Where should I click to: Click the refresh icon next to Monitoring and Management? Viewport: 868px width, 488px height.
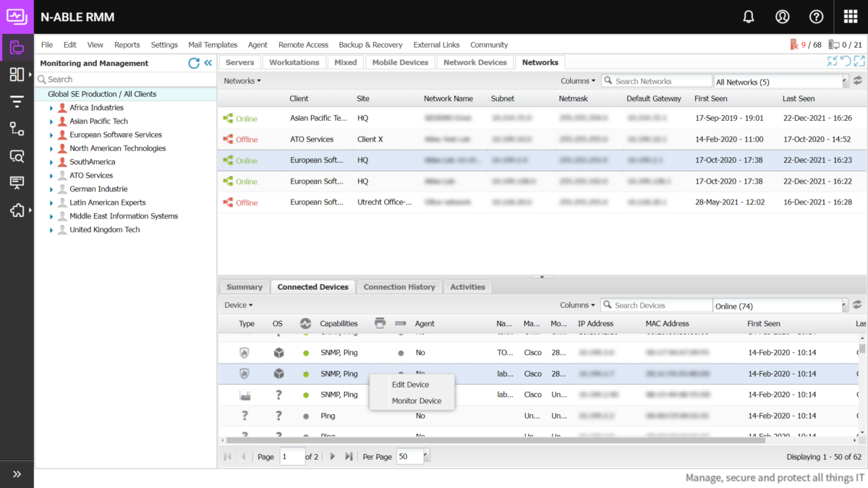(194, 63)
